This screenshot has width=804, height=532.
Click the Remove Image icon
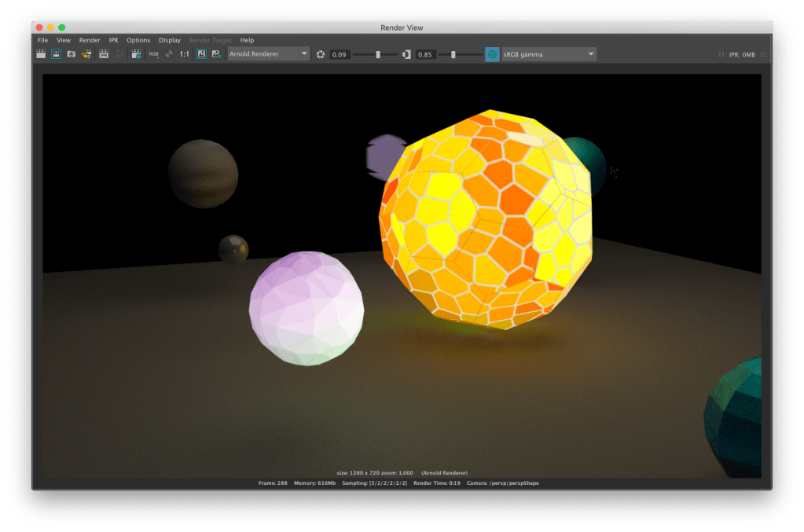(x=215, y=54)
